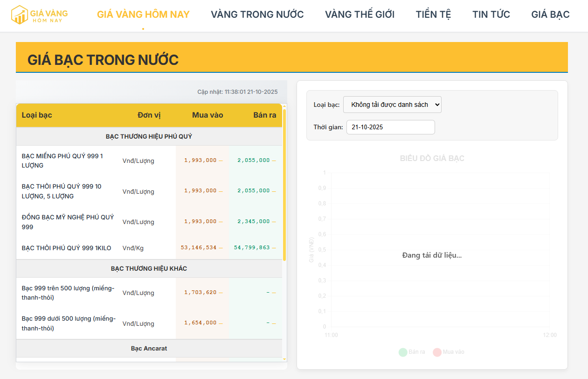The image size is (588, 379).
Task: Click the scroll-down arrow of price table
Action: [284, 359]
